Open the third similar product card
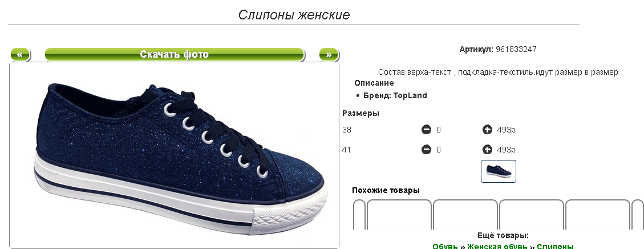 point(532,215)
